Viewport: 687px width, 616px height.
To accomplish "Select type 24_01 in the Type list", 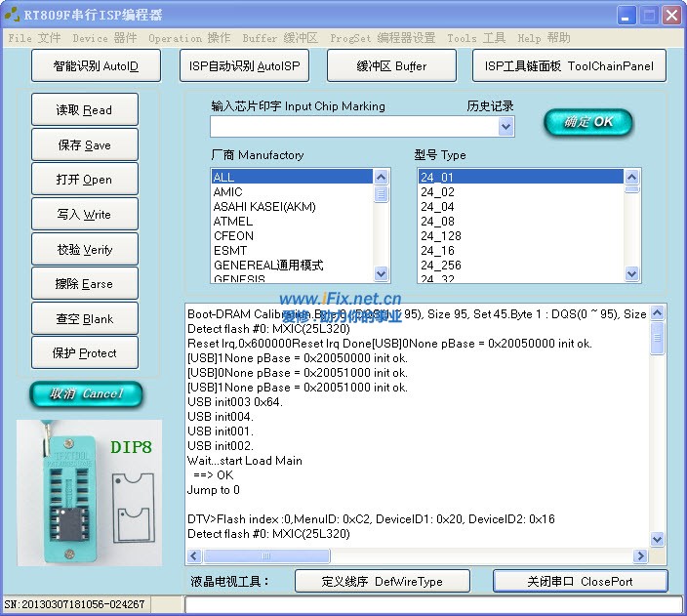I will [x=520, y=177].
